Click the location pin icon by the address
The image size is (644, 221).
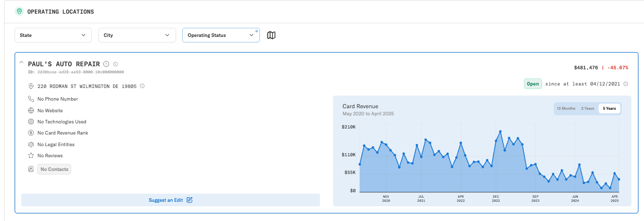pos(31,86)
